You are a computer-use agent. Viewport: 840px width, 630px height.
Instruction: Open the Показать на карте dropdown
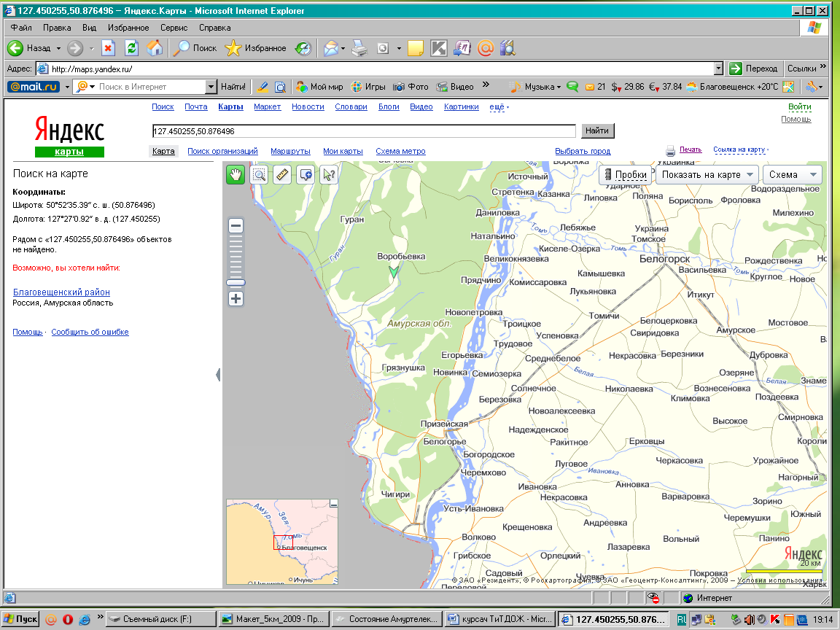click(x=708, y=175)
